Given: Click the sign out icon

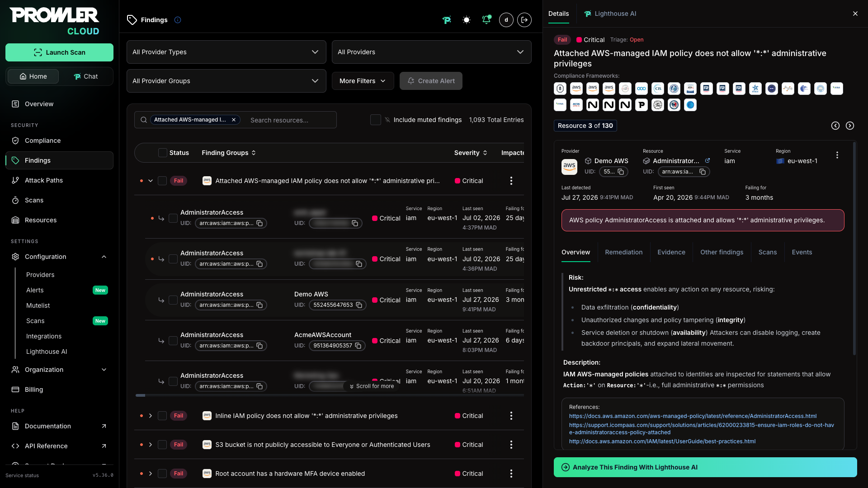Looking at the screenshot, I should coord(524,20).
